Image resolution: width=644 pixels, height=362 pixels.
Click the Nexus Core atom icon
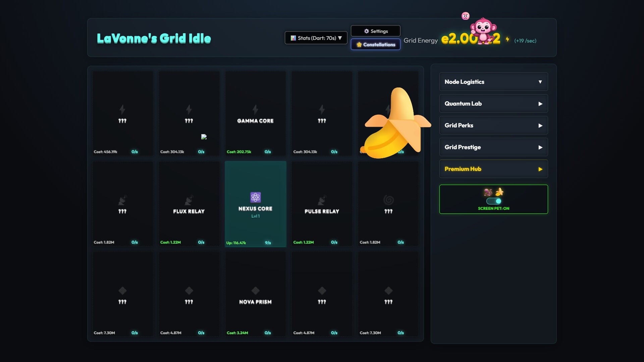click(x=255, y=197)
